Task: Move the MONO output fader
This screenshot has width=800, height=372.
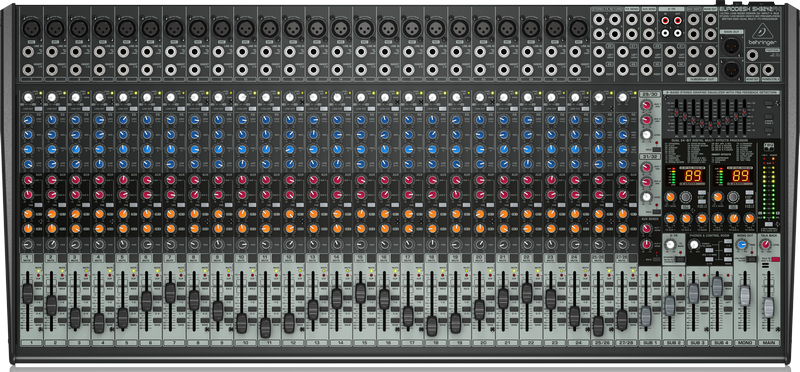Action: point(745,296)
